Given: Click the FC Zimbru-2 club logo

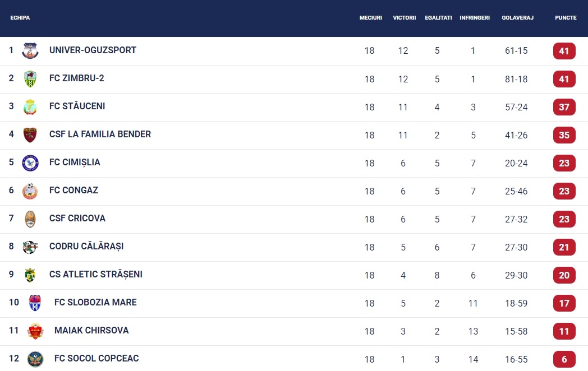Looking at the screenshot, I should [x=30, y=78].
